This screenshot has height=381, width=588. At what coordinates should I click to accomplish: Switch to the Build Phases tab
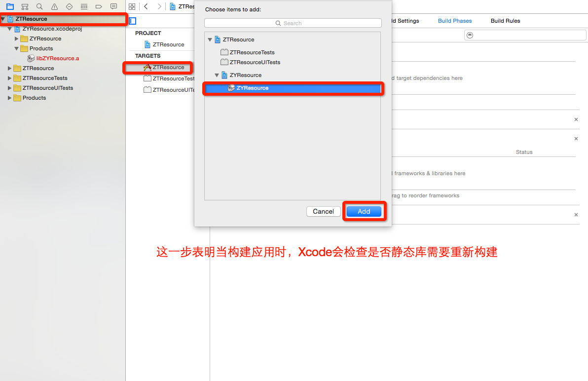455,21
